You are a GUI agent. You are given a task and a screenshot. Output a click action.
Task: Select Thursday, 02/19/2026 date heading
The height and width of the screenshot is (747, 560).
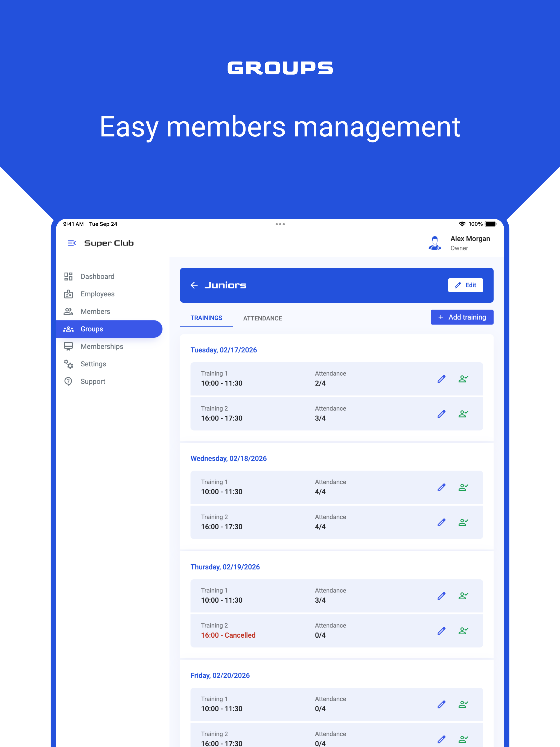point(225,567)
